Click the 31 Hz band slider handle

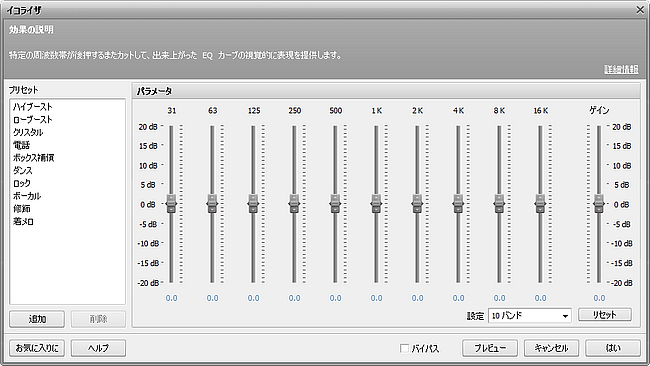click(171, 204)
